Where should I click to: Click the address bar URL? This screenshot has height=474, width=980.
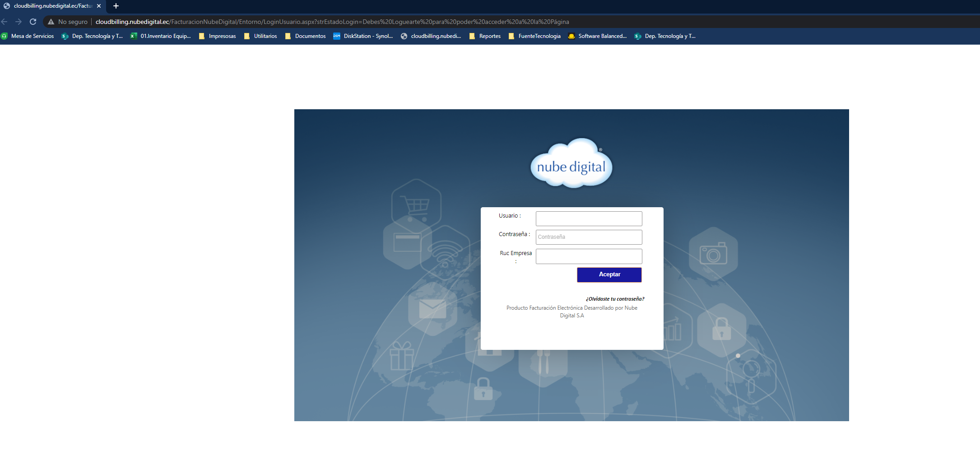[332, 22]
